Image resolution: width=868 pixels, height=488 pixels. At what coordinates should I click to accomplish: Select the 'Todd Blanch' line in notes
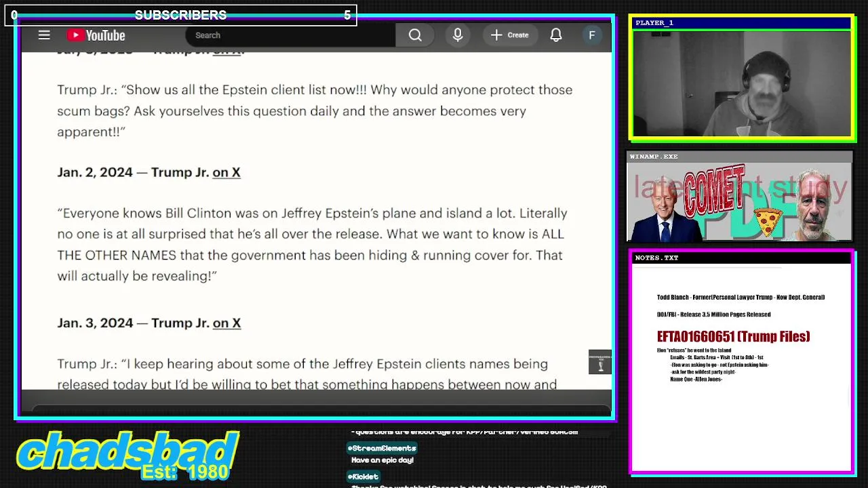point(741,297)
